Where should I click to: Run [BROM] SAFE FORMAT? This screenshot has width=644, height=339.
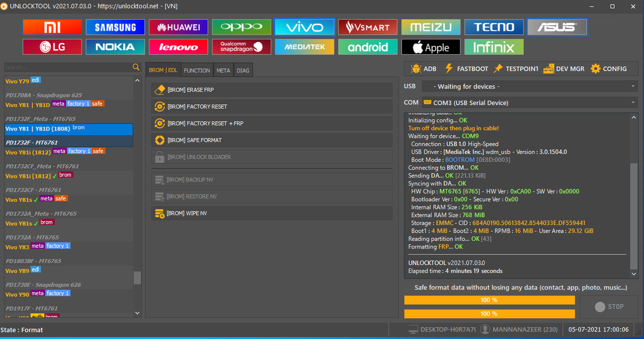click(272, 140)
